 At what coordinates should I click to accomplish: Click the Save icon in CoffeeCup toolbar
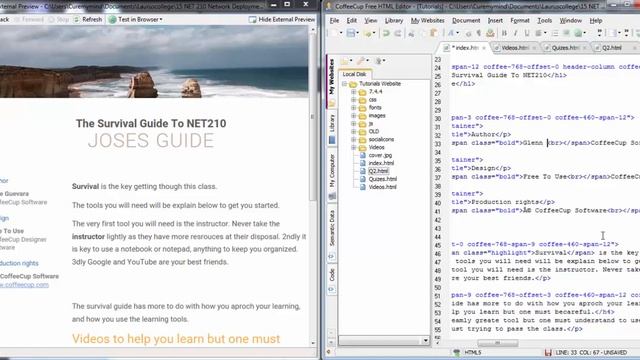tap(351, 33)
